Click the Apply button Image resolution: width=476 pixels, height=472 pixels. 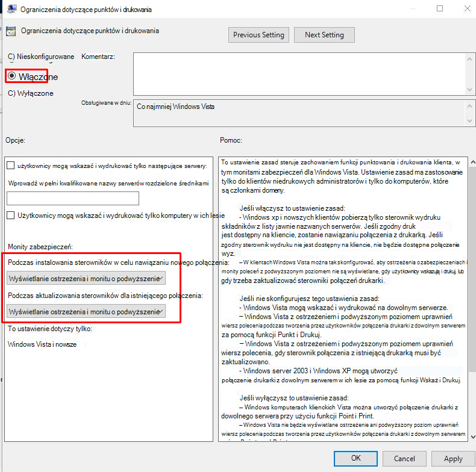(x=453, y=458)
